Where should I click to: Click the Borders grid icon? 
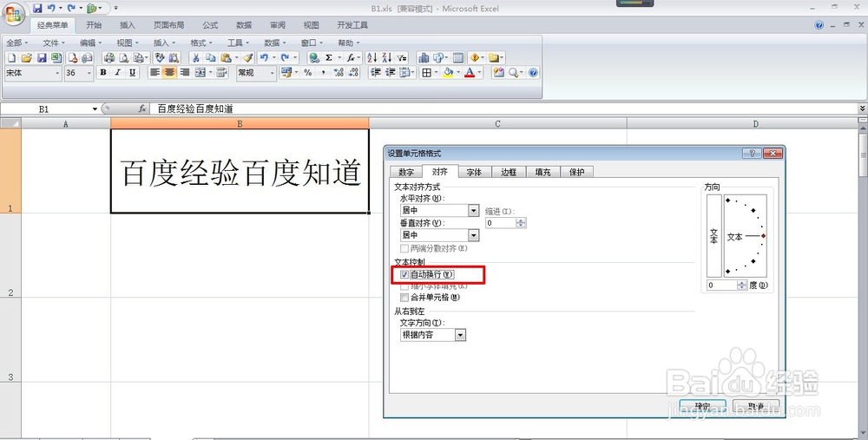click(x=426, y=73)
